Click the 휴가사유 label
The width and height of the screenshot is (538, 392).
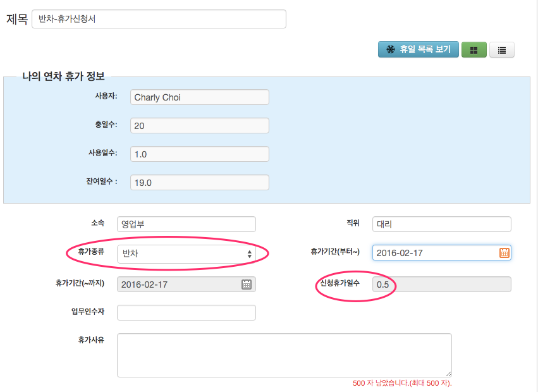pos(91,340)
